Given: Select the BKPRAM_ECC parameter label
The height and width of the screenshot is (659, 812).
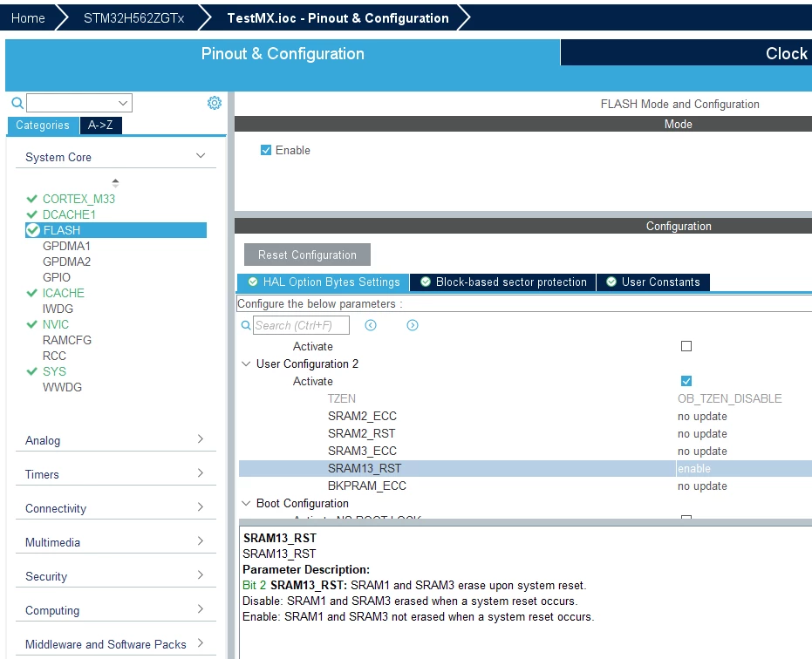Looking at the screenshot, I should pos(366,486).
